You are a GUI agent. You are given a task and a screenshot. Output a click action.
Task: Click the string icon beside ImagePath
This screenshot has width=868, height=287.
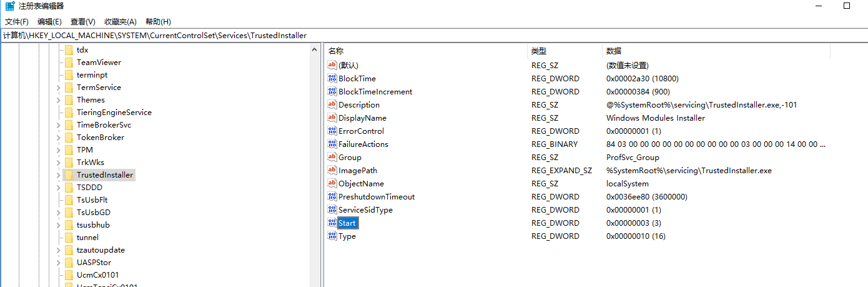pos(332,171)
